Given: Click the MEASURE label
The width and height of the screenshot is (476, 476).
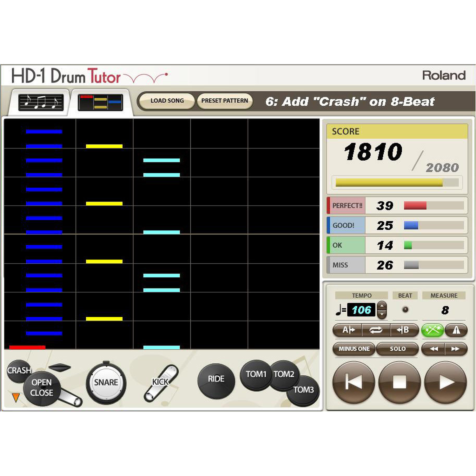Looking at the screenshot, I should point(444,295).
